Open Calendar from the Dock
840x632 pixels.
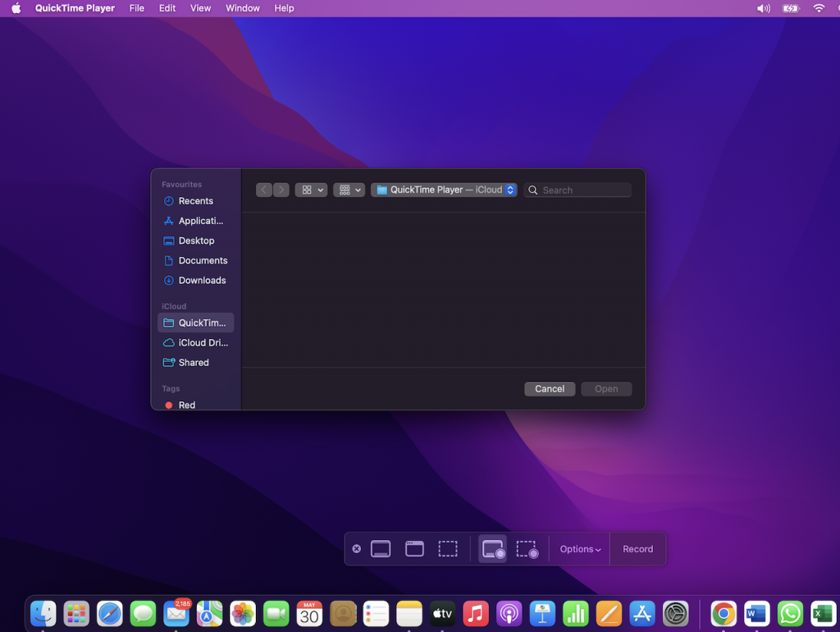309,613
